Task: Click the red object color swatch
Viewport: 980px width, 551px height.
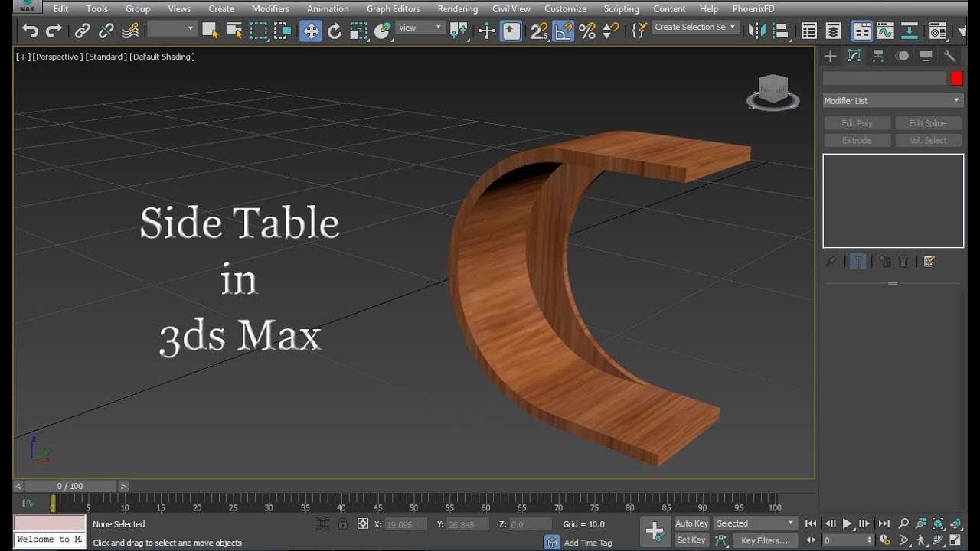Action: point(956,78)
